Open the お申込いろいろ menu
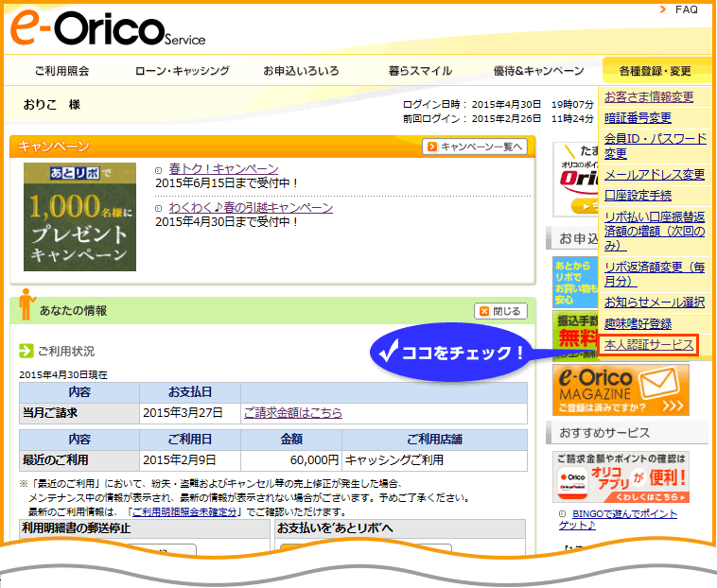The width and height of the screenshot is (717, 588). click(x=301, y=71)
